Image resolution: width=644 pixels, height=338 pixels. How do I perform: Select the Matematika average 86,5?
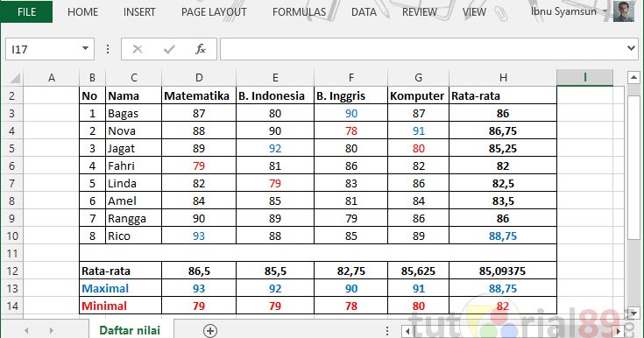[x=199, y=271]
